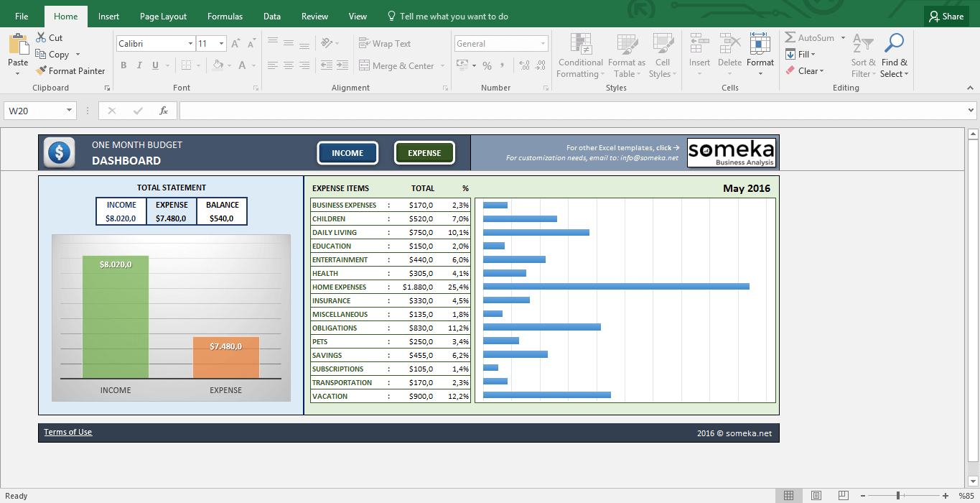The image size is (980, 503).
Task: Expand the Name Box dropdown arrow
Action: coord(70,111)
